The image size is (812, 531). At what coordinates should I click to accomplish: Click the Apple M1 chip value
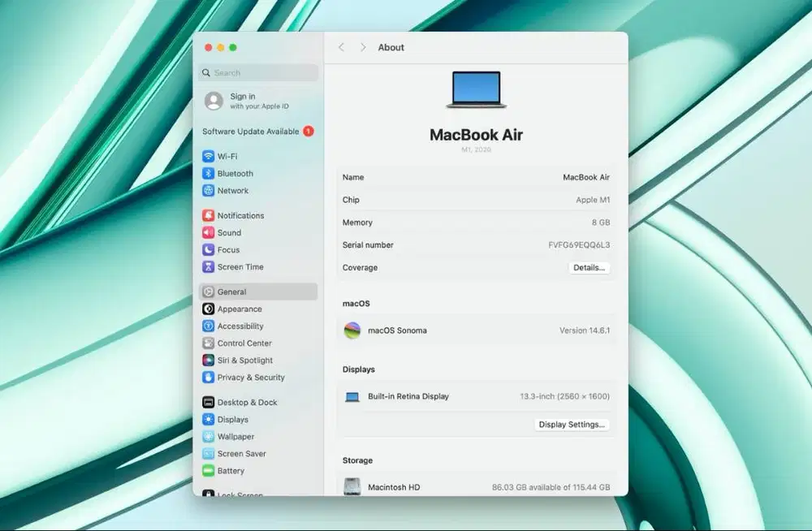pyautogui.click(x=593, y=200)
